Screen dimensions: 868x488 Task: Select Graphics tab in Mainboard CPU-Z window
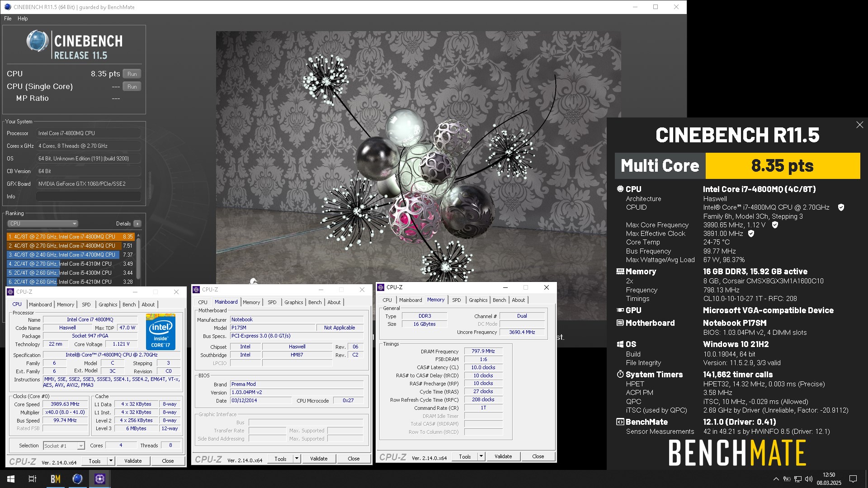coord(294,302)
